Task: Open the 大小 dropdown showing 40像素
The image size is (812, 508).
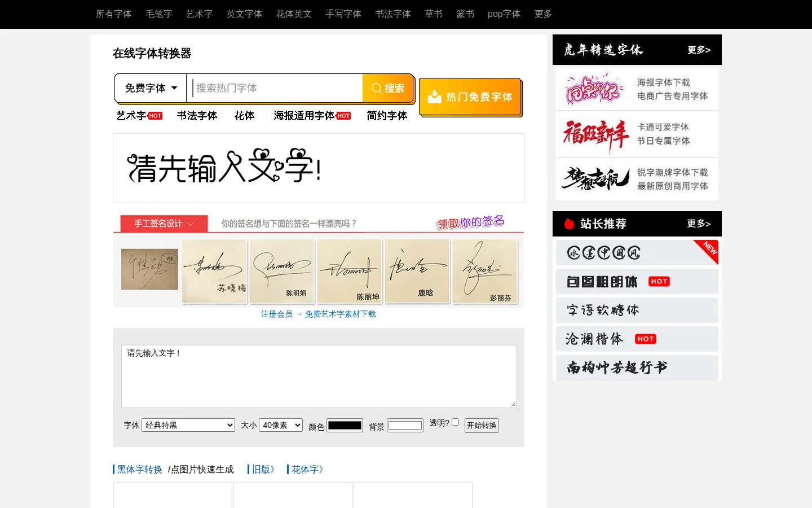Action: [x=281, y=425]
